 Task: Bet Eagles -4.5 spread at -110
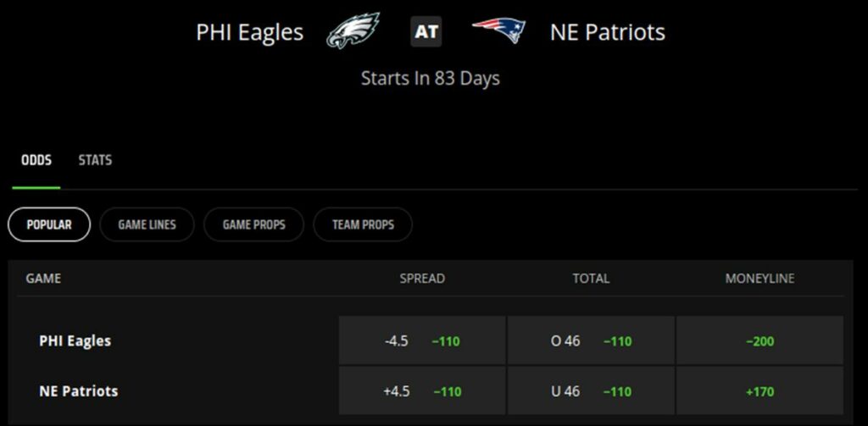(x=422, y=341)
